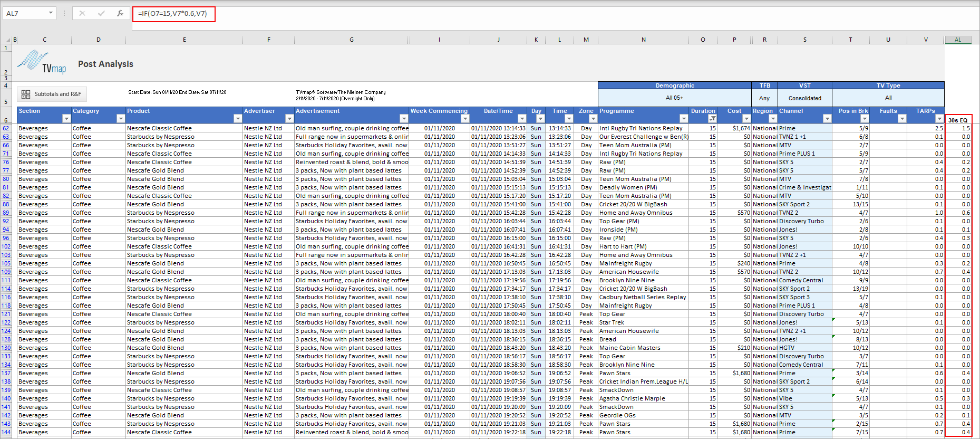Click the Name Box showing AL7

25,13
